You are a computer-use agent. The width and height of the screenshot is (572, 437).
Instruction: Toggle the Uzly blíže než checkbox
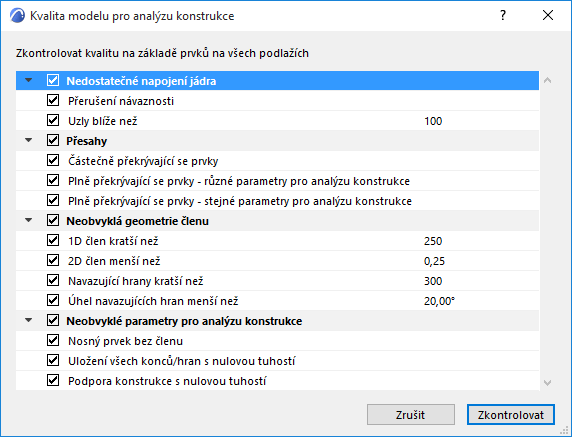click(x=53, y=120)
